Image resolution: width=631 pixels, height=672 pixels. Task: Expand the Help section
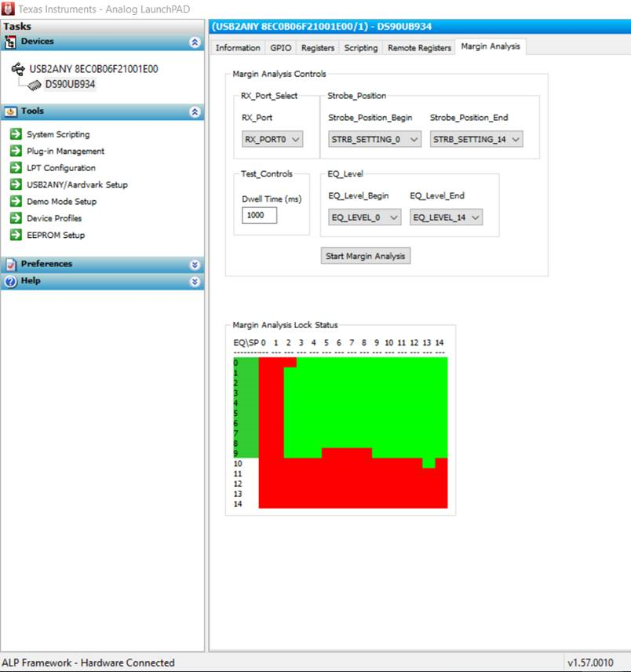click(195, 282)
